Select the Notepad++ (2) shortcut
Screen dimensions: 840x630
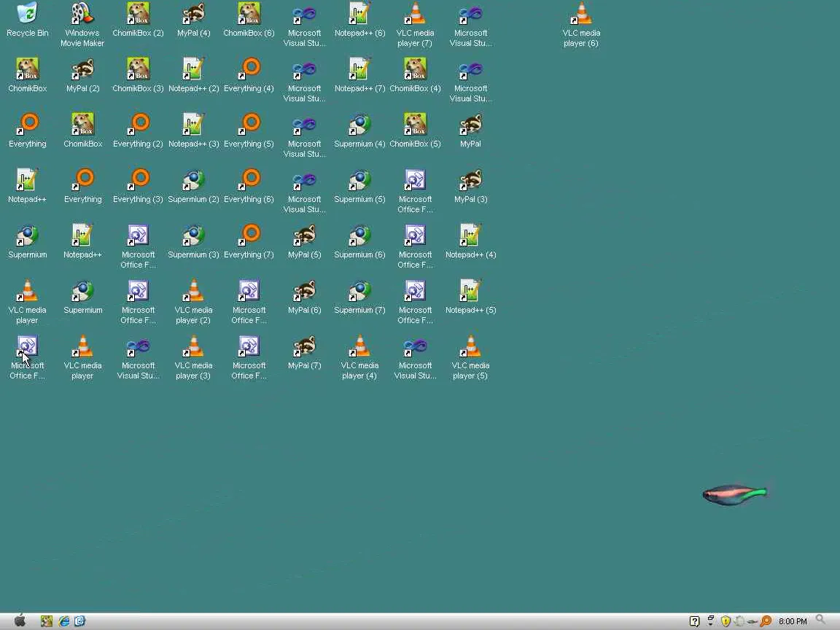click(193, 75)
